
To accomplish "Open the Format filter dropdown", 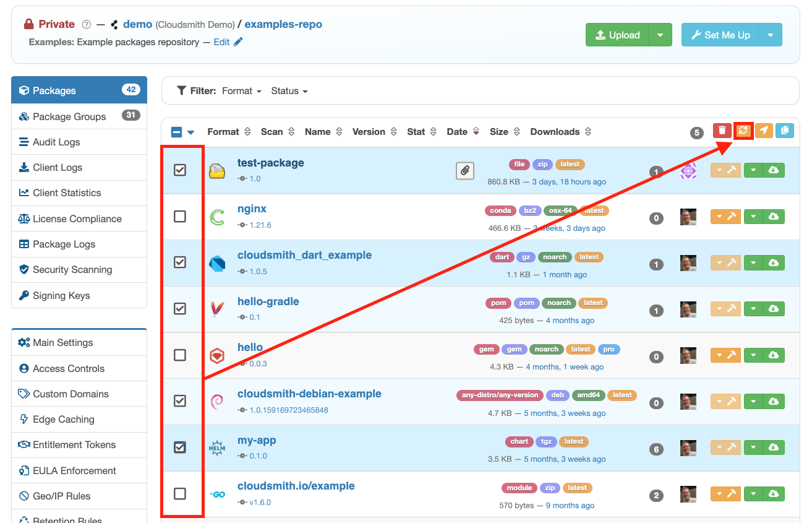I will click(241, 91).
